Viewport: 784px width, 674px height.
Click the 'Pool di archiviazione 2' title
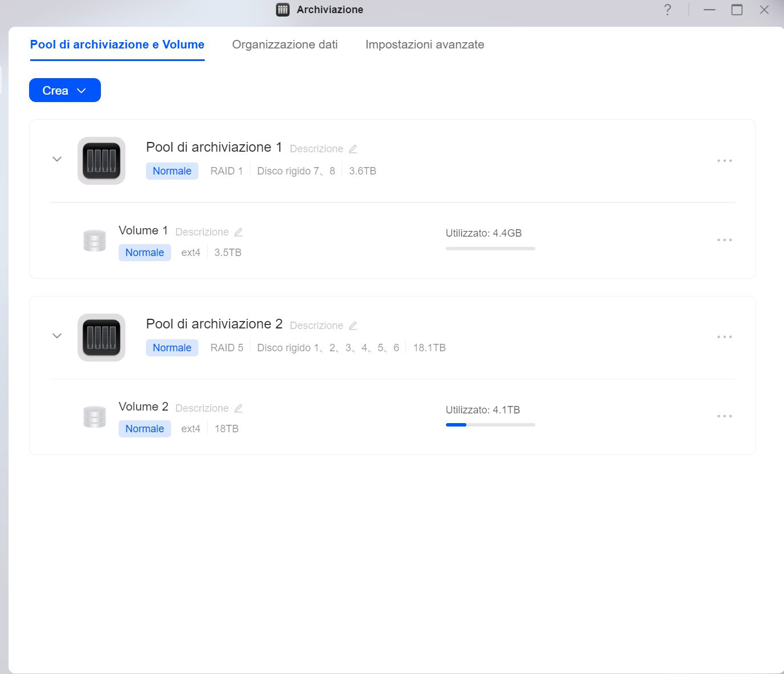[214, 324]
